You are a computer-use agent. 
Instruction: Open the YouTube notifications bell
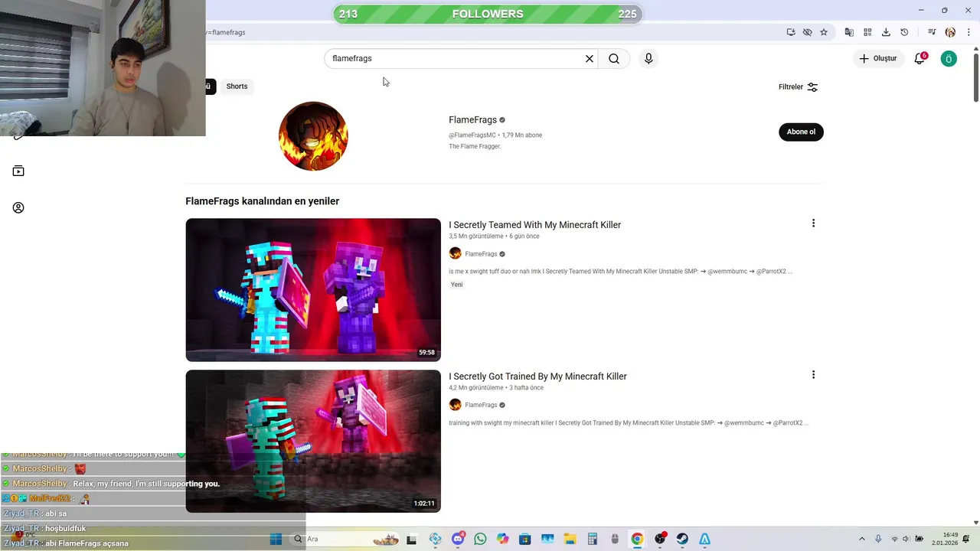(x=920, y=59)
